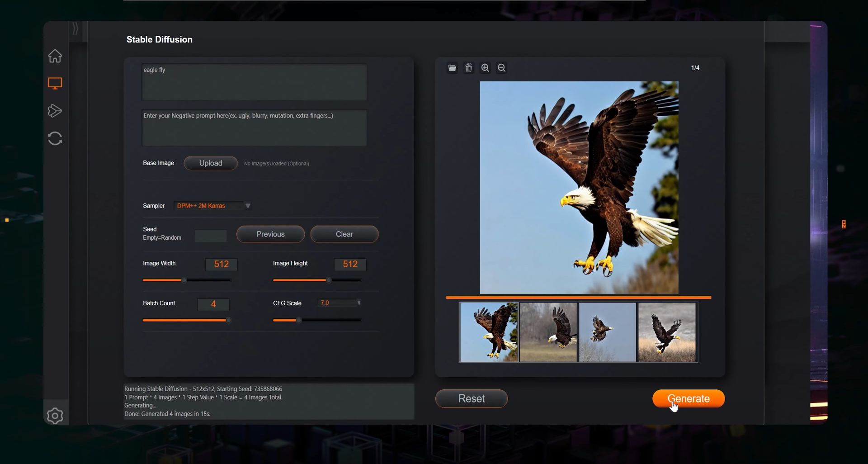The height and width of the screenshot is (464, 868).
Task: Zoom out of the generated eagle image
Action: pos(501,68)
